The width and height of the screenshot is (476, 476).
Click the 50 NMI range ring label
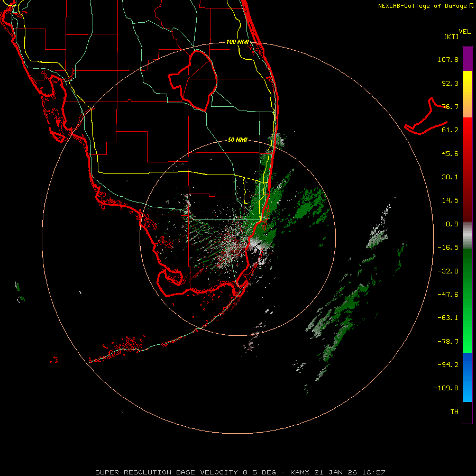click(237, 140)
